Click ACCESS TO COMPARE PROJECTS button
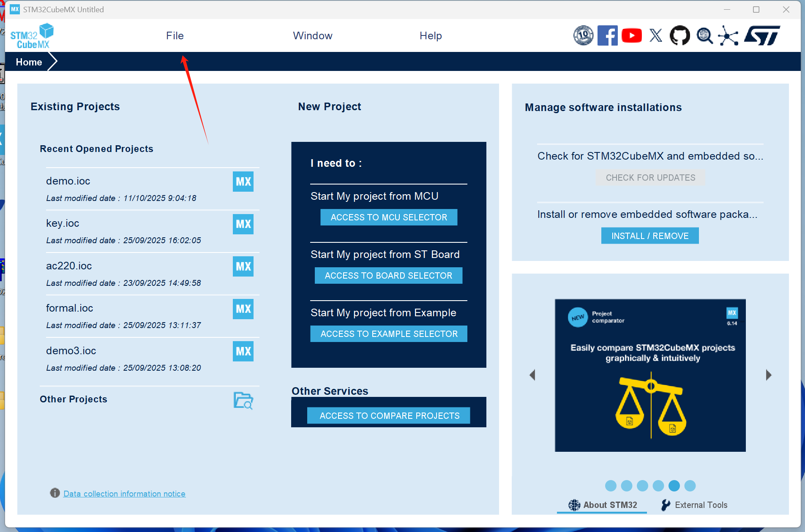 389,416
